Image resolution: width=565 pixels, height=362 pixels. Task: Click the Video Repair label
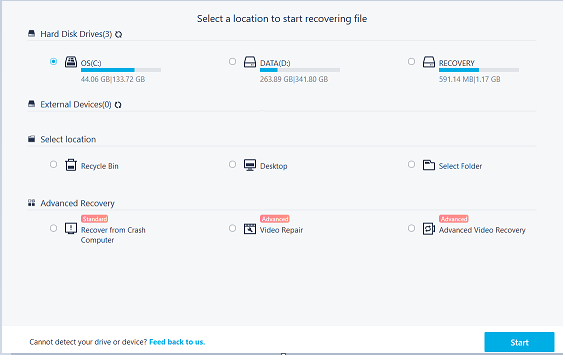(281, 230)
